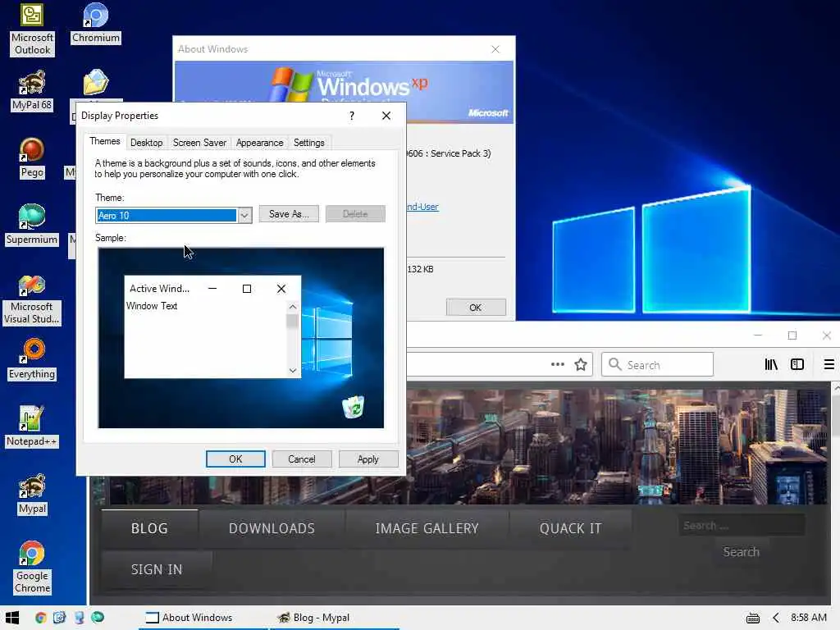
Task: Open the QUACK IT menu item
Action: (x=571, y=528)
